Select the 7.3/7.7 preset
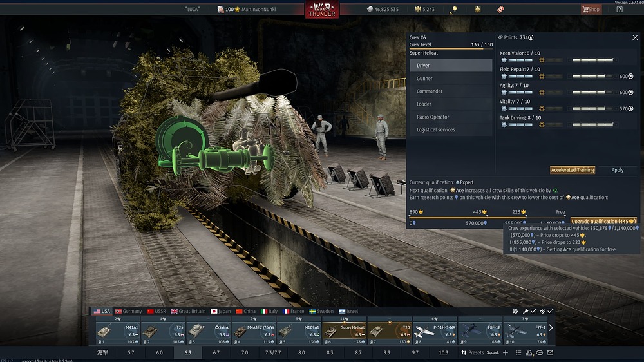This screenshot has height=362, width=644. (x=273, y=352)
